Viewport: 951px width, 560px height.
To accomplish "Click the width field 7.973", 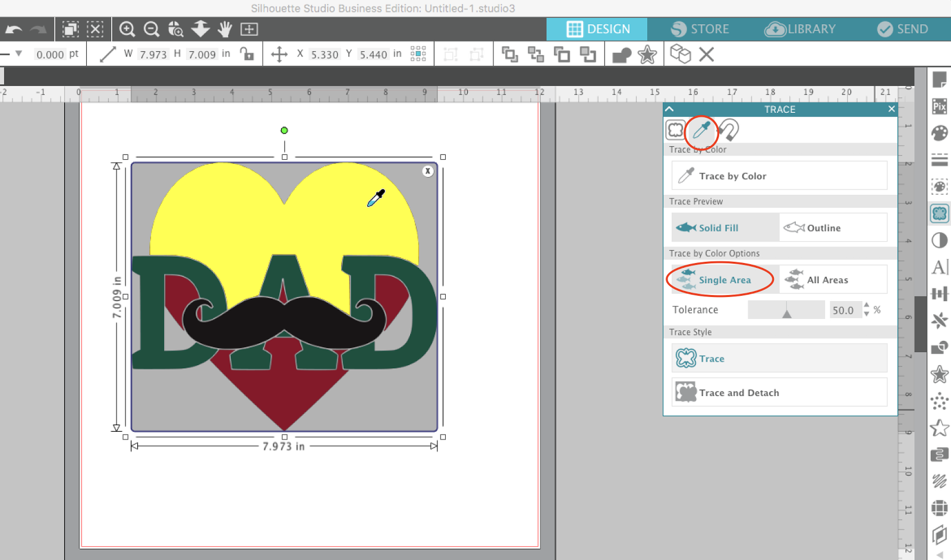I will 153,55.
